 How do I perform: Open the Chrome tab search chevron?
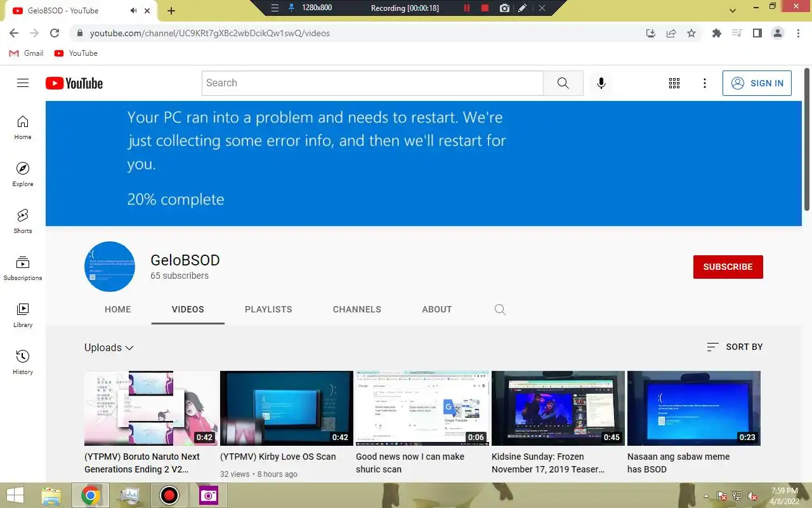coord(733,11)
